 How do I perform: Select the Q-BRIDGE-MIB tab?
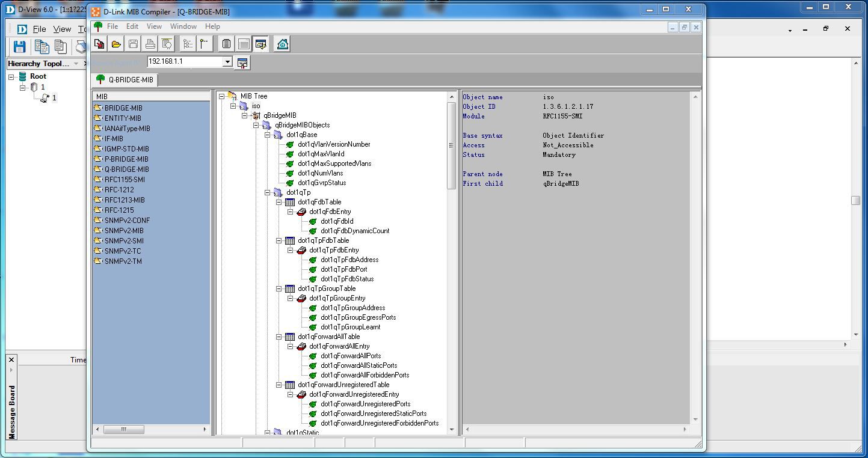click(125, 79)
